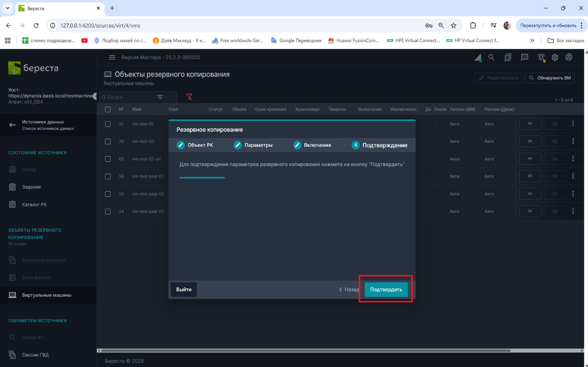588x367 pixels.
Task: Click the chat messages icon
Action: coord(524,58)
